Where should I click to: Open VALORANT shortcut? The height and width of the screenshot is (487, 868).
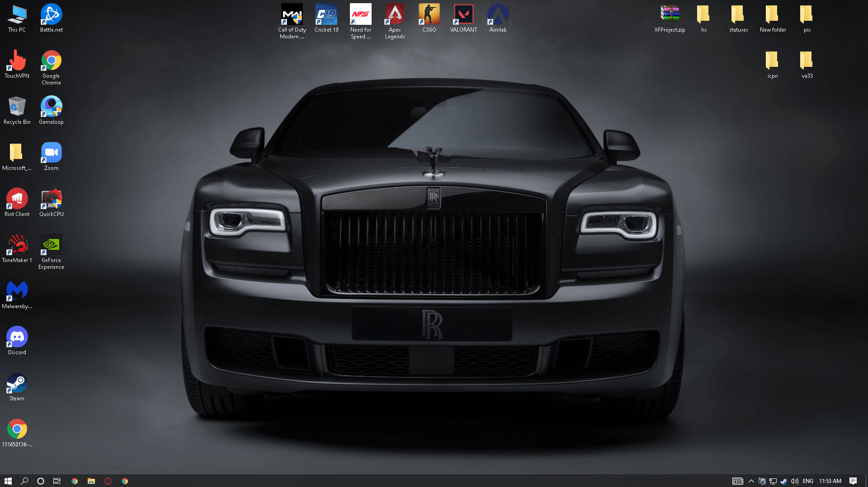click(463, 19)
